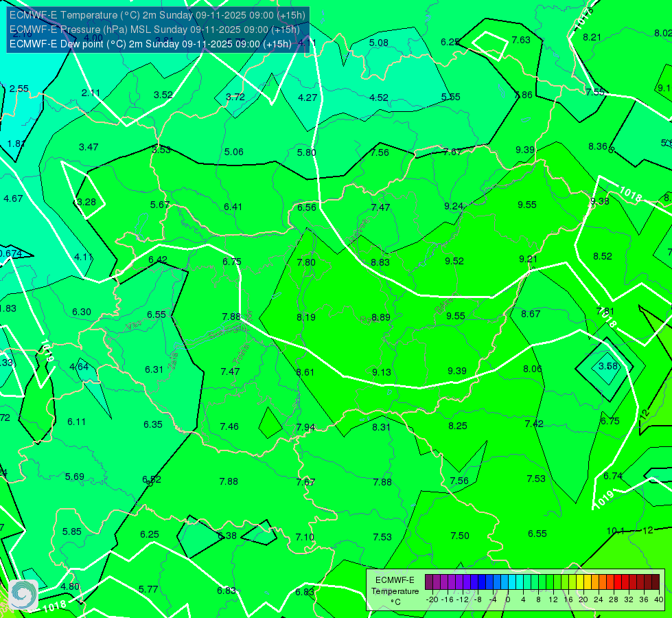Click the purple swatch above -20 in legend
This screenshot has height=618, width=672.
pyautogui.click(x=429, y=582)
